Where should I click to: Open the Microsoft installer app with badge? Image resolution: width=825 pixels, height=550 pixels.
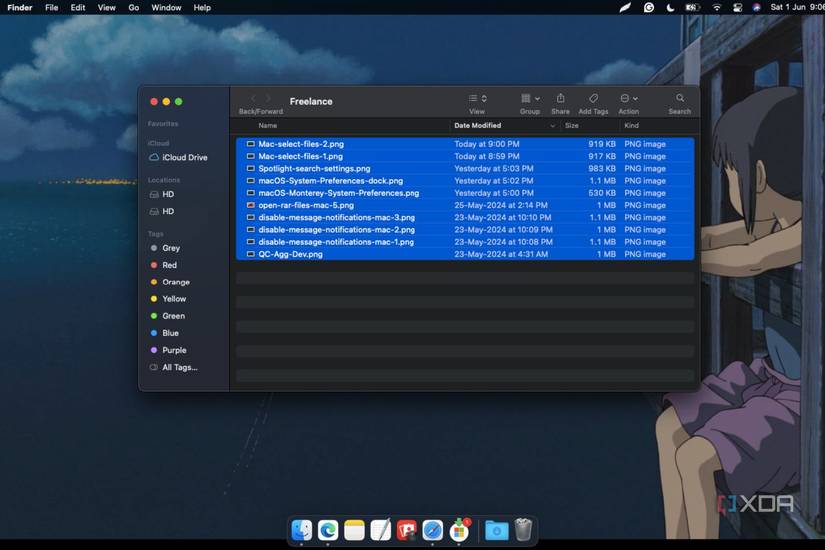459,530
